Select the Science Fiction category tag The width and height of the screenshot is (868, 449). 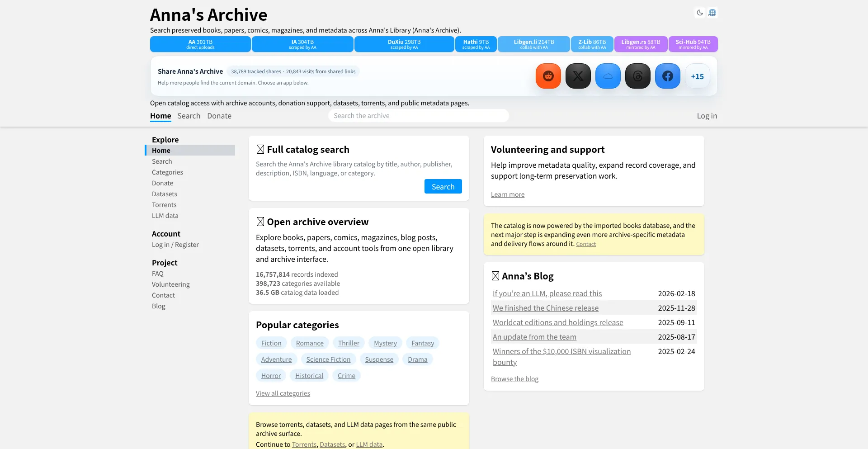328,359
